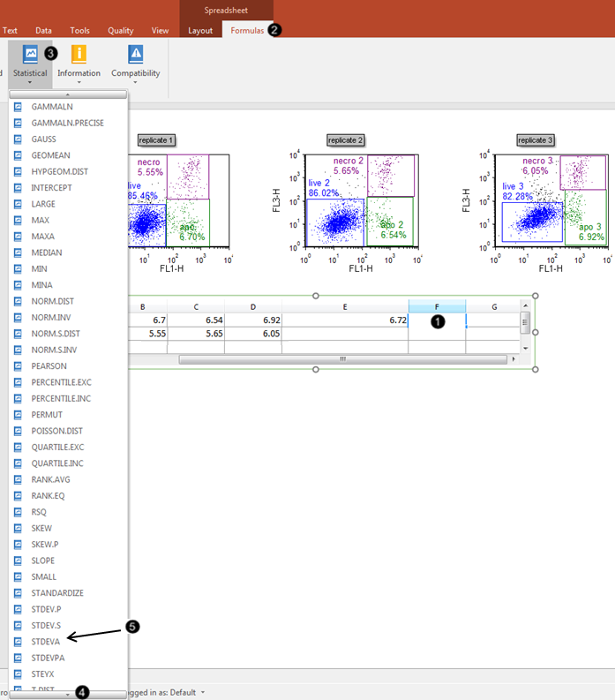Click the icon next to GAMMALN

(19, 107)
